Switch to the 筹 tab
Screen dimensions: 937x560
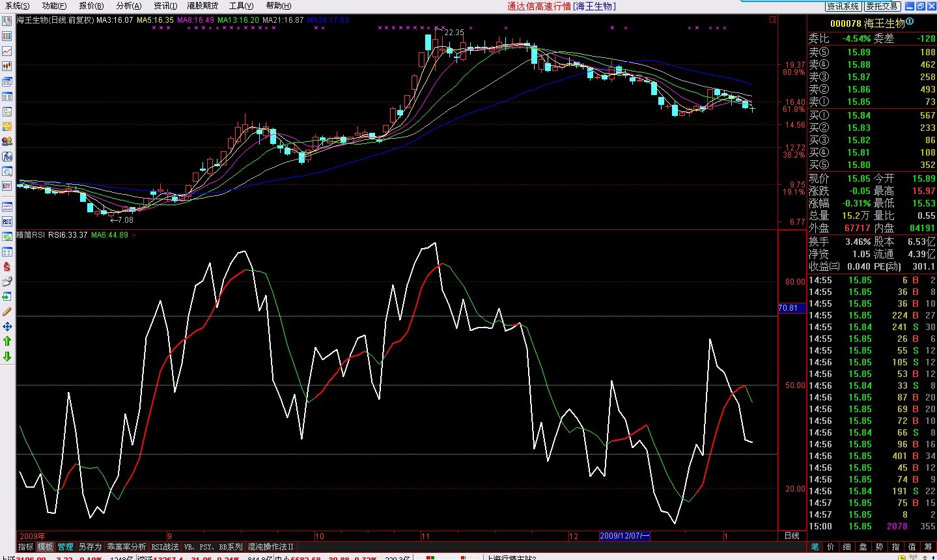tap(929, 547)
